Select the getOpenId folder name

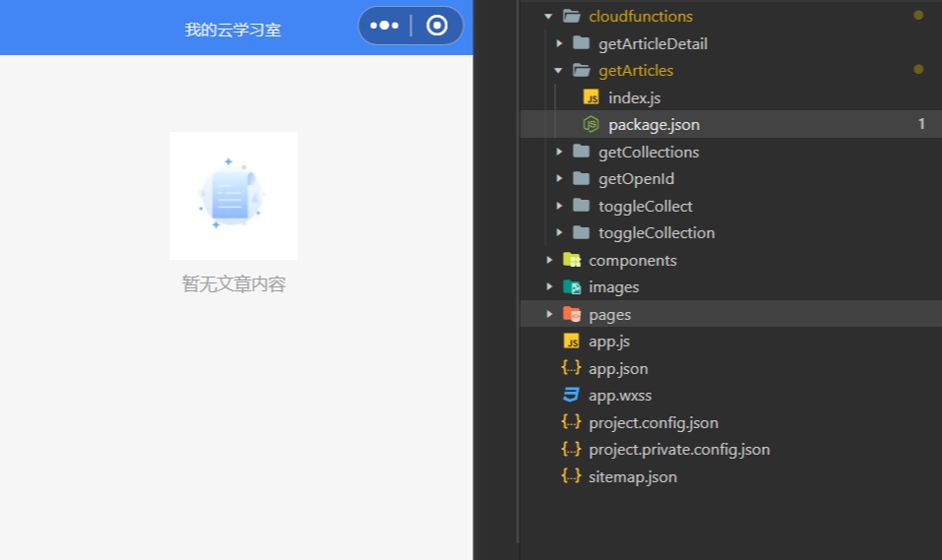tap(636, 179)
